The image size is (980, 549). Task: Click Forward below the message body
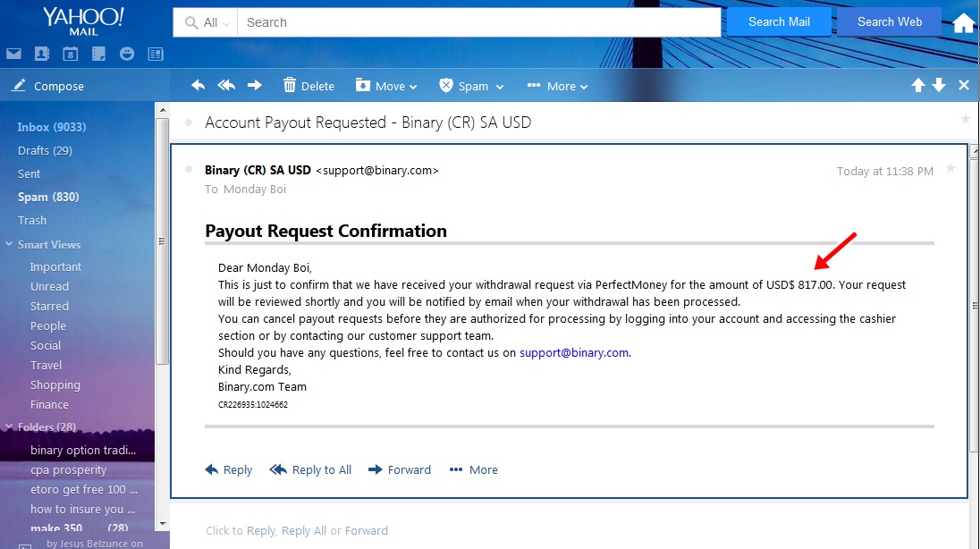[400, 469]
